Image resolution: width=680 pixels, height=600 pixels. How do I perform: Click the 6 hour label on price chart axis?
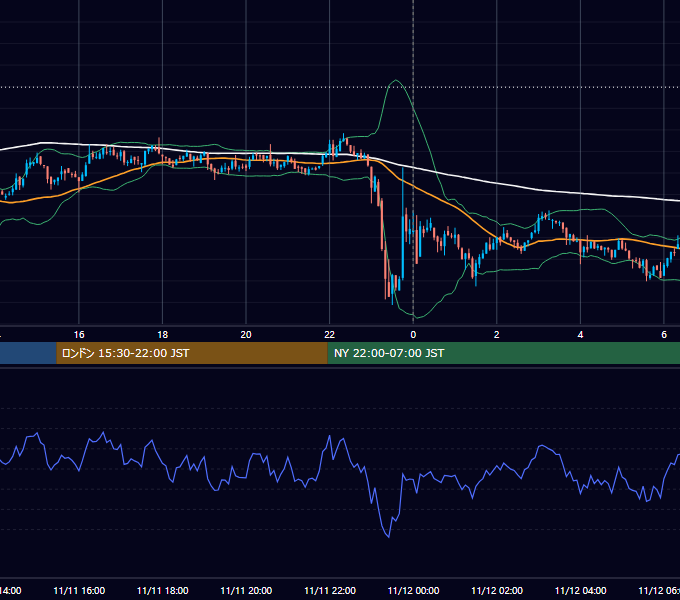click(664, 335)
